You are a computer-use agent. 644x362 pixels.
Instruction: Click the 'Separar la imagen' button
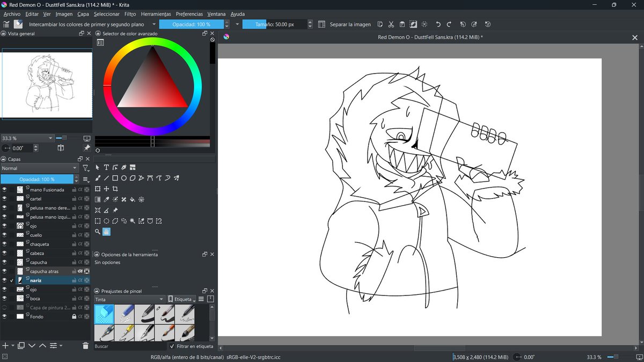(x=350, y=24)
